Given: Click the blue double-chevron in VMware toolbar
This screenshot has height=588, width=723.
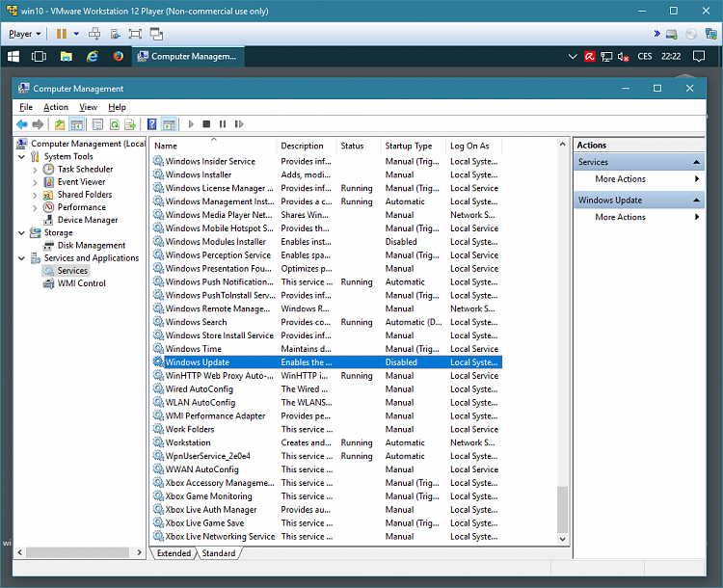Looking at the screenshot, I should coord(656,34).
